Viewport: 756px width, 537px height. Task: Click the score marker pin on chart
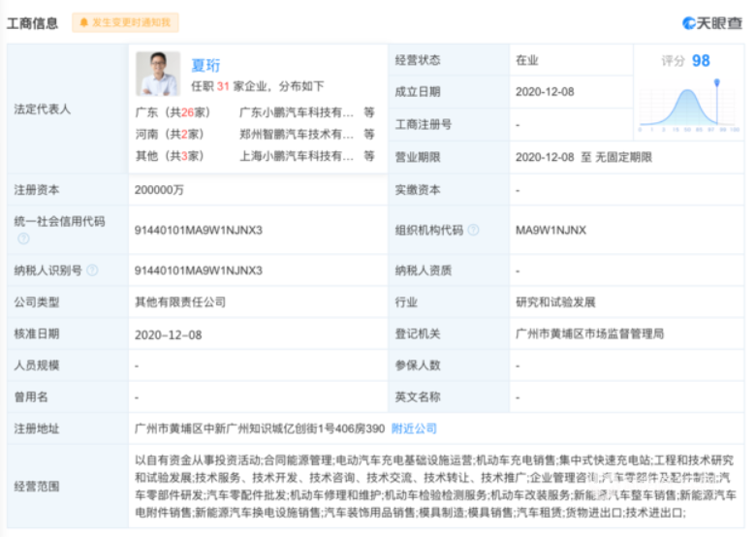click(x=717, y=83)
